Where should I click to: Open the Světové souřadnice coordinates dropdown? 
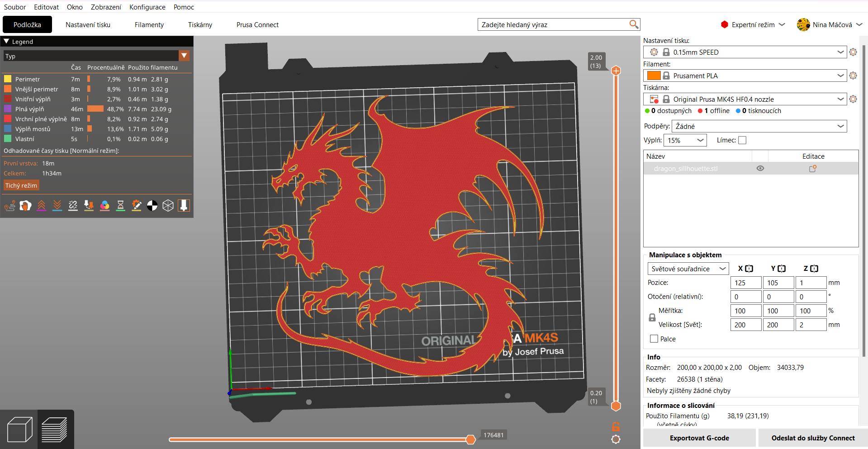(688, 269)
